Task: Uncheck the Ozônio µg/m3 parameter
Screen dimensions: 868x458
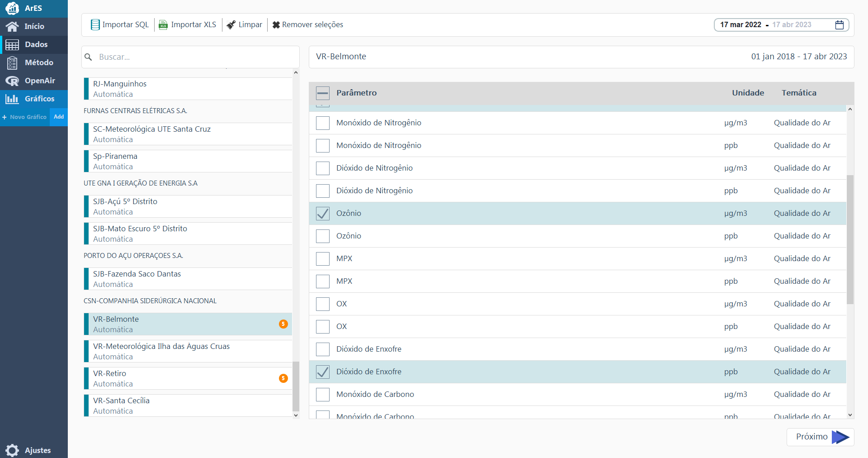Action: coord(322,213)
